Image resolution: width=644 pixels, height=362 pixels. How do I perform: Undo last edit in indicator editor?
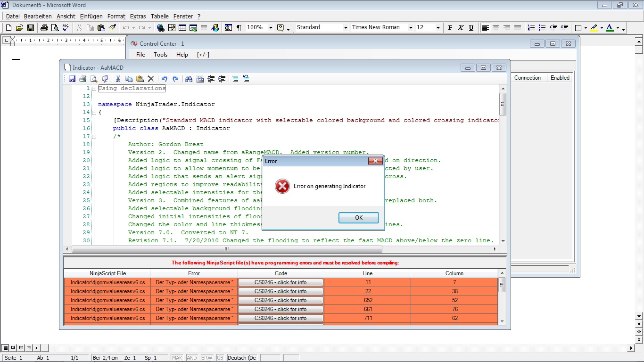pos(165,79)
